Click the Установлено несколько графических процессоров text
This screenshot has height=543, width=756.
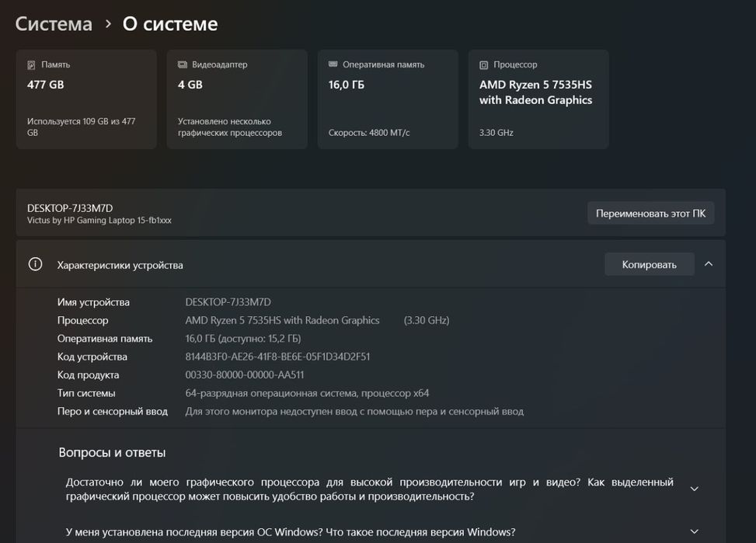click(230, 127)
